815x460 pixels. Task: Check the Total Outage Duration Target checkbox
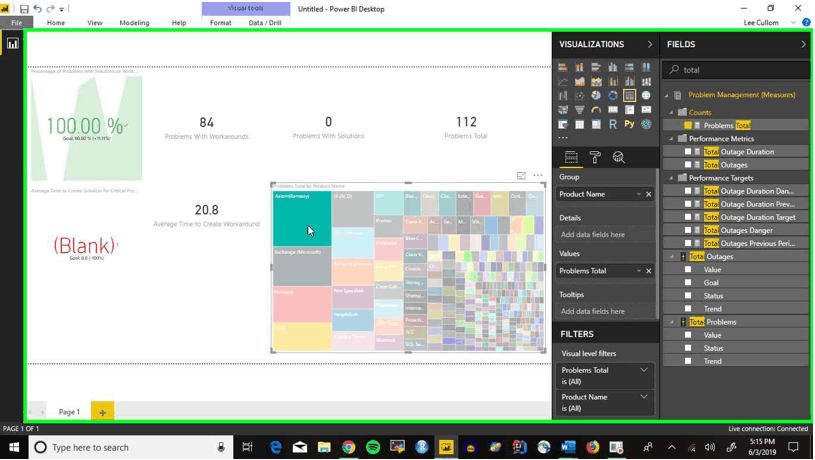688,217
